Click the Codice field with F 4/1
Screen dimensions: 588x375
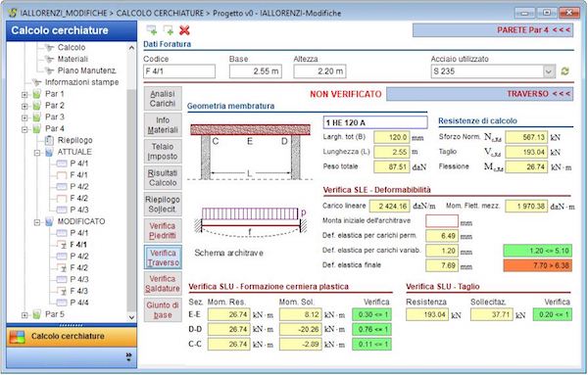(179, 71)
